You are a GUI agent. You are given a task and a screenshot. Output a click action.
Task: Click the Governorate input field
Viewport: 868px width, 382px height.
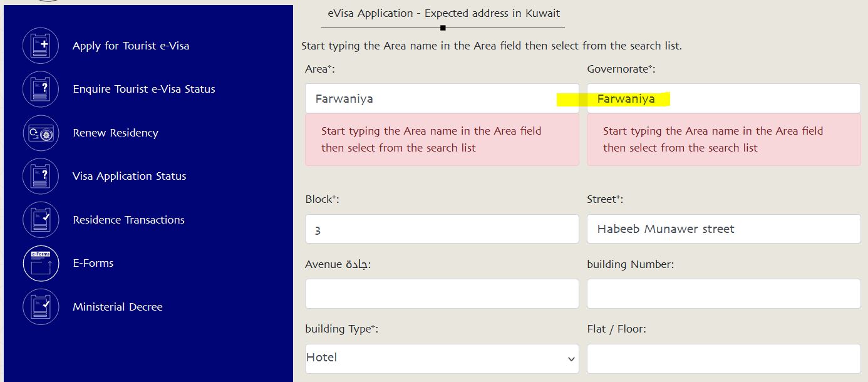click(724, 98)
